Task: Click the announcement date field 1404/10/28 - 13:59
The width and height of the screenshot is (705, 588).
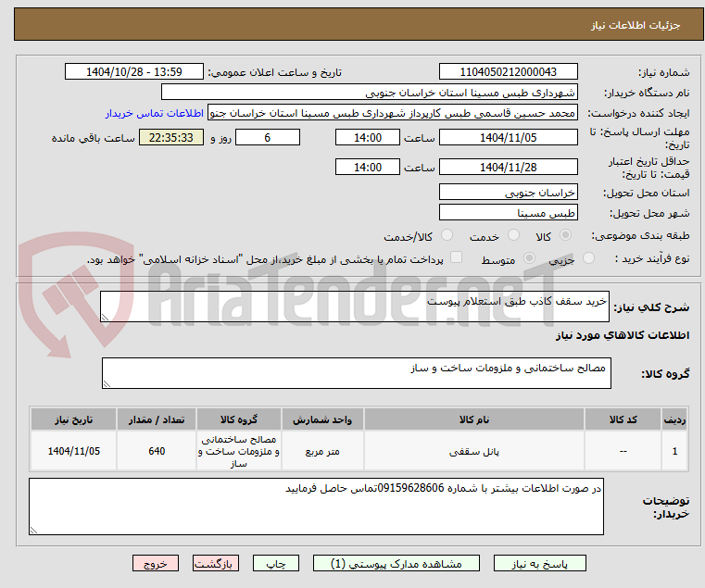Action: point(134,72)
